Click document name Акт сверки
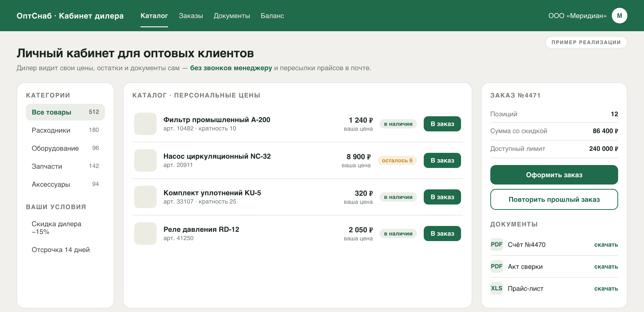 tap(525, 266)
